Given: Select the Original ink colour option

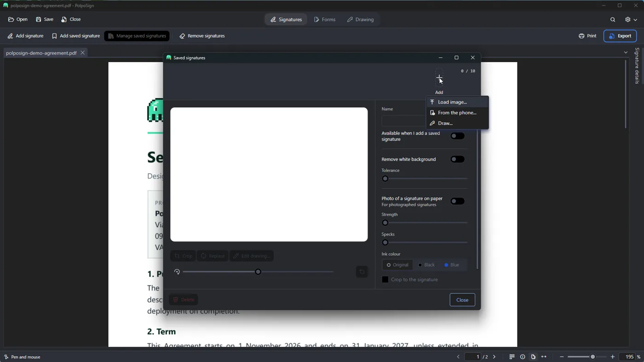Looking at the screenshot, I should pyautogui.click(x=397, y=265).
